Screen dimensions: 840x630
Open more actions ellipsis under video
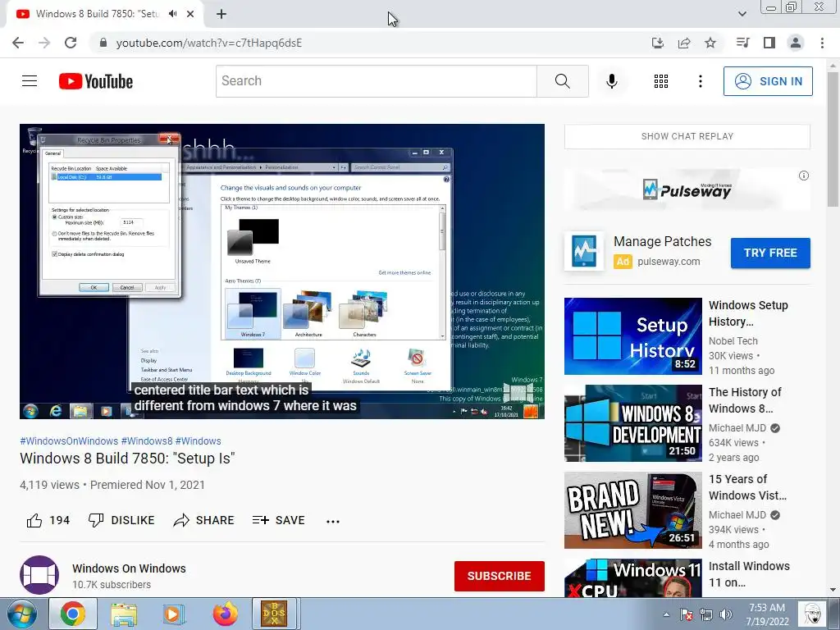click(333, 521)
